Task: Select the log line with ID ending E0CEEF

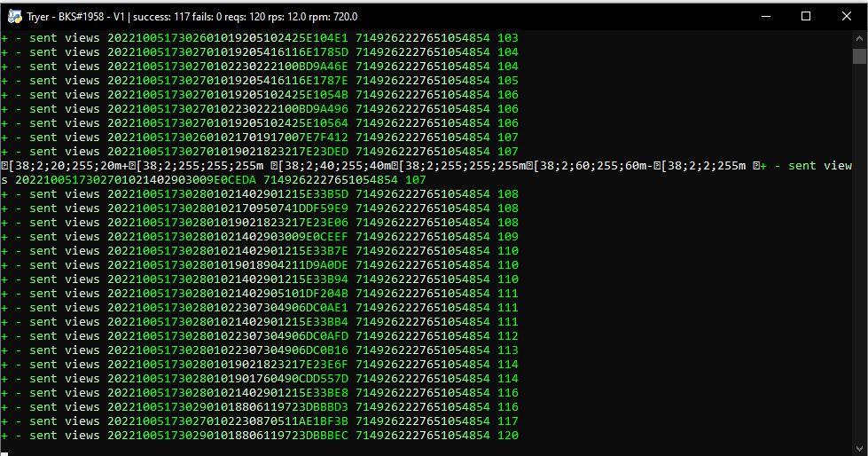Action: click(260, 237)
